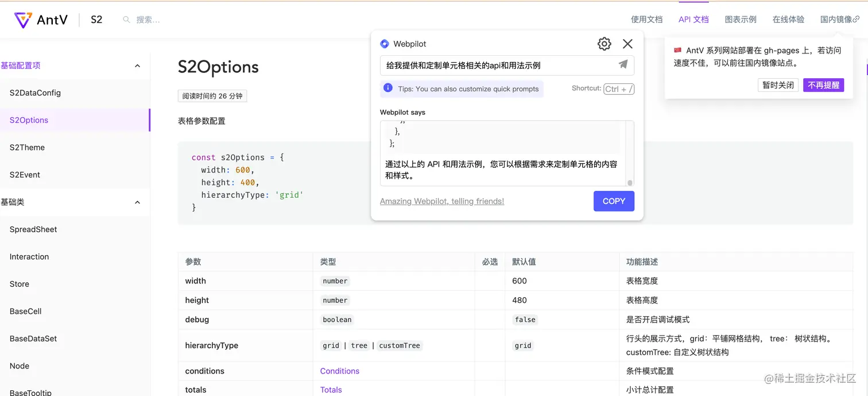Click the conditions parameter cell

point(245,371)
